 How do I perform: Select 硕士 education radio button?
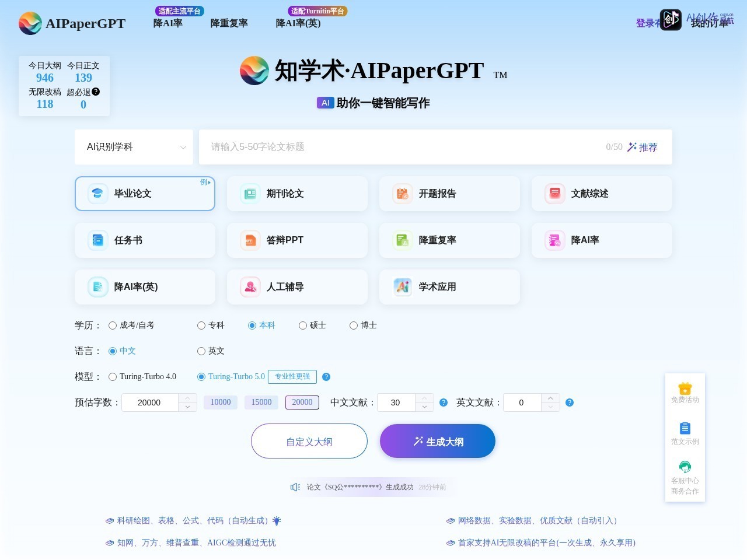click(303, 325)
